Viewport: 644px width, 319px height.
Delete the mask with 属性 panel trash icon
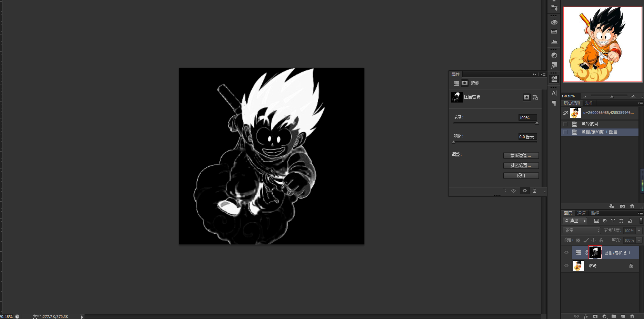pyautogui.click(x=534, y=191)
